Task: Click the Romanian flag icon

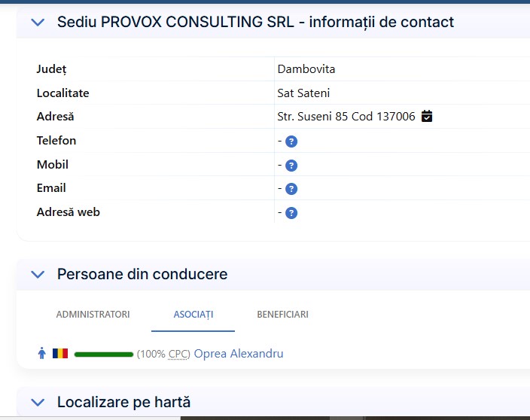Action: [60, 353]
